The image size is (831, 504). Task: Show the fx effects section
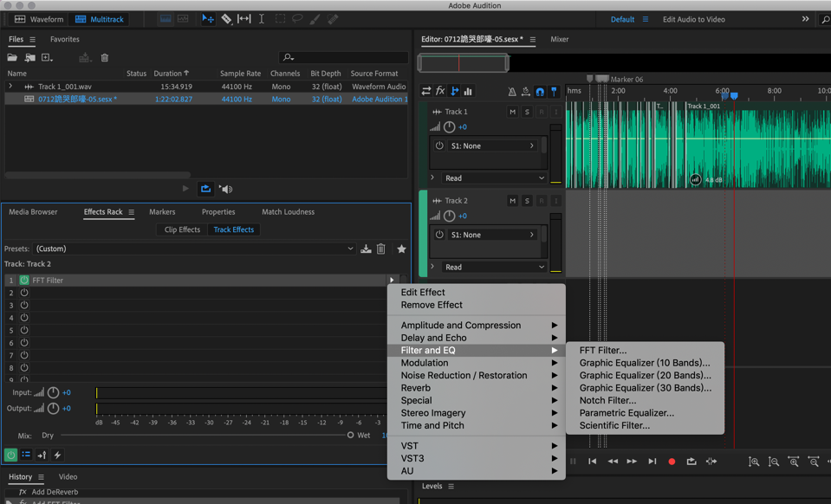point(440,91)
